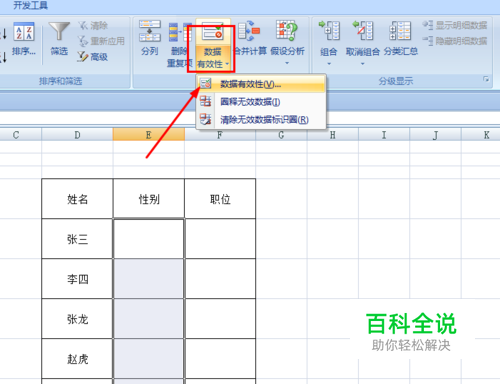Select menu item 清除无效数据标识圈(R)
The image size is (500, 384).
coord(261,119)
